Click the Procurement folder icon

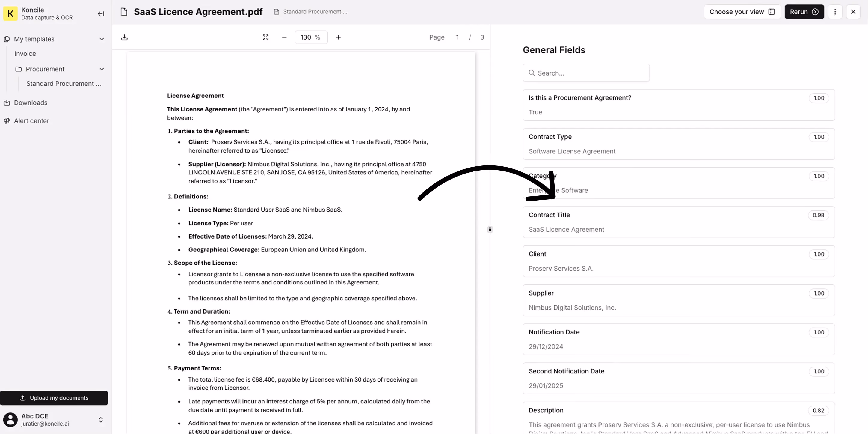coord(19,69)
